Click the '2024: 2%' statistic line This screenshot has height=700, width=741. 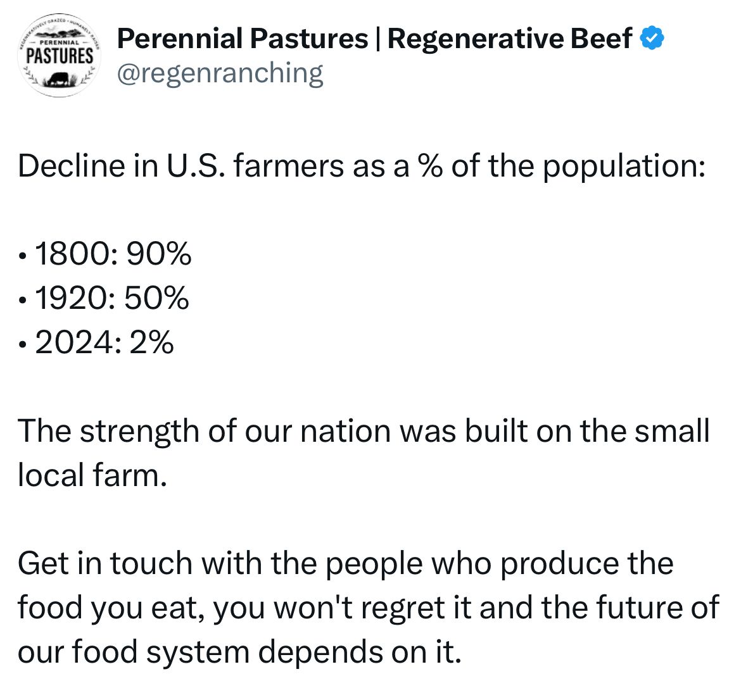click(104, 342)
